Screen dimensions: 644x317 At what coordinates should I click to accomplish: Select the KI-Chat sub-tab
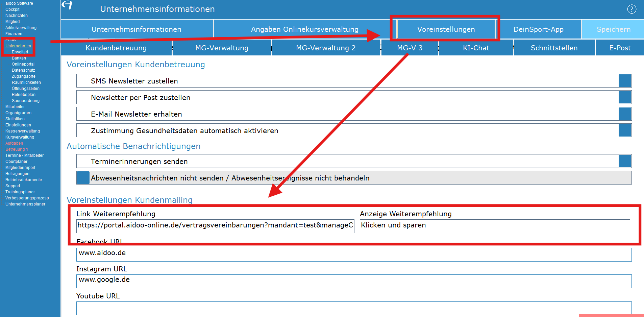coord(476,48)
